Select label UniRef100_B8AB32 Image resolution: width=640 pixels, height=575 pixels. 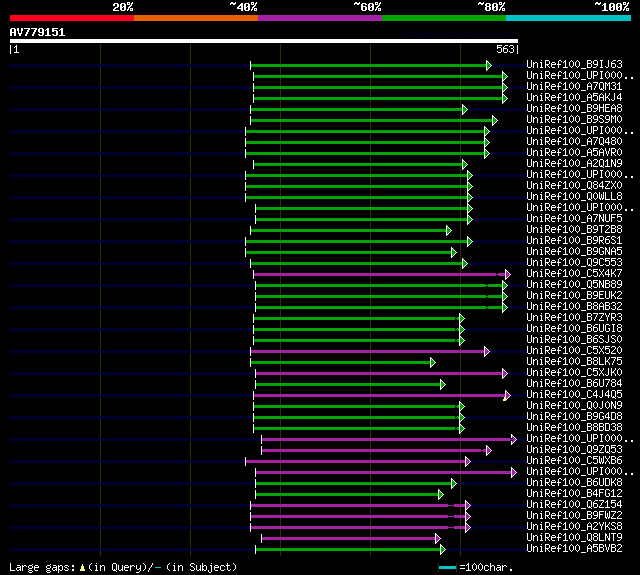[x=574, y=307]
